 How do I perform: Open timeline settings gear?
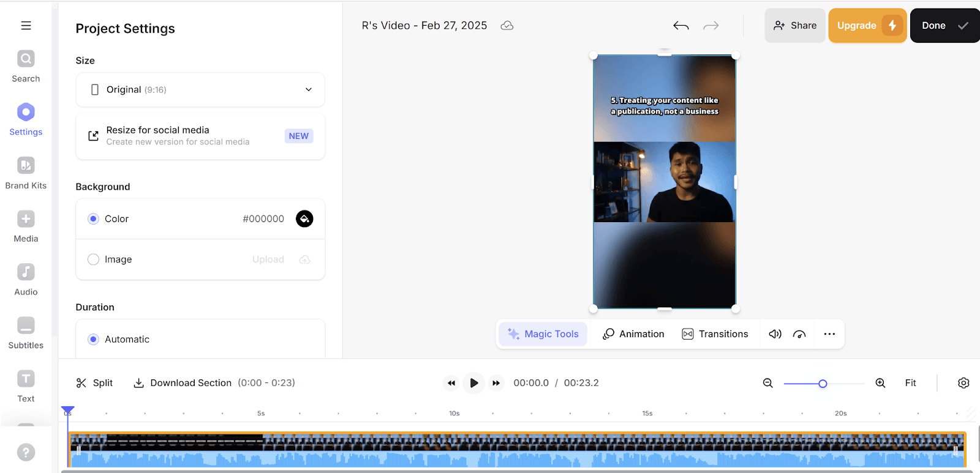point(963,383)
